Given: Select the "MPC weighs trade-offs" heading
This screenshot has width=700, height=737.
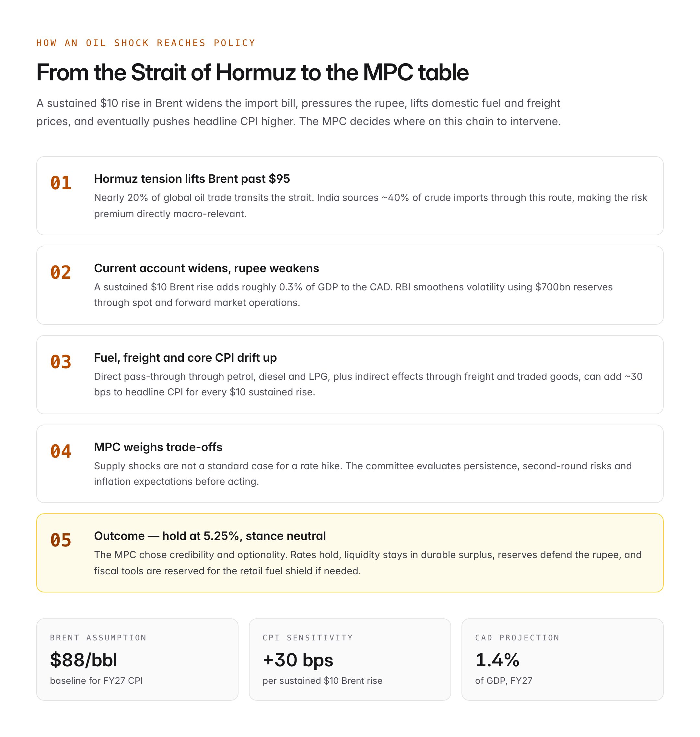Looking at the screenshot, I should click(158, 447).
